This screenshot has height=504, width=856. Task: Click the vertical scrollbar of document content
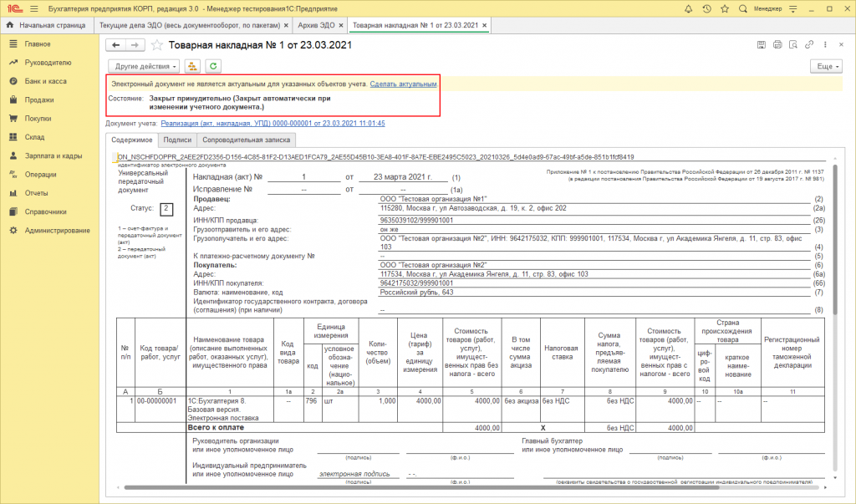pyautogui.click(x=835, y=240)
